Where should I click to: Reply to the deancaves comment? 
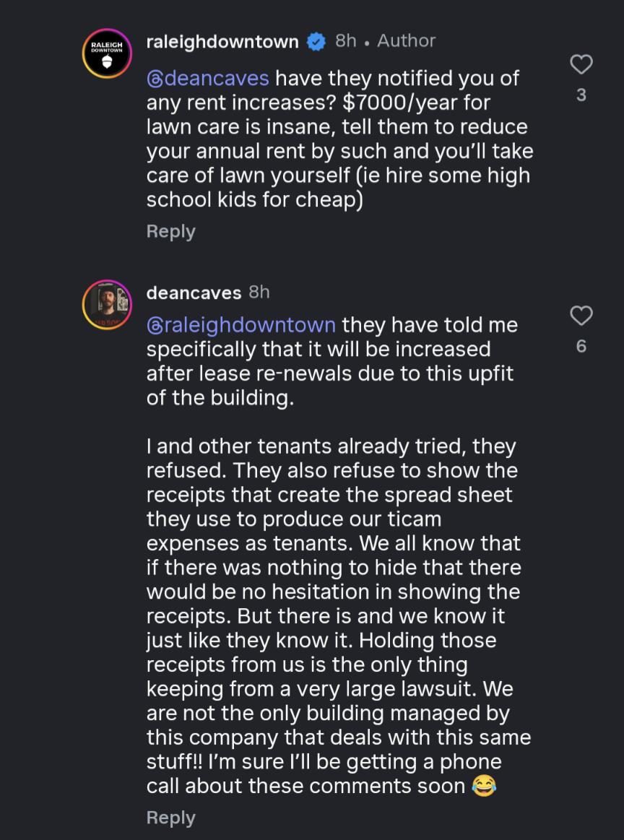[x=170, y=818]
